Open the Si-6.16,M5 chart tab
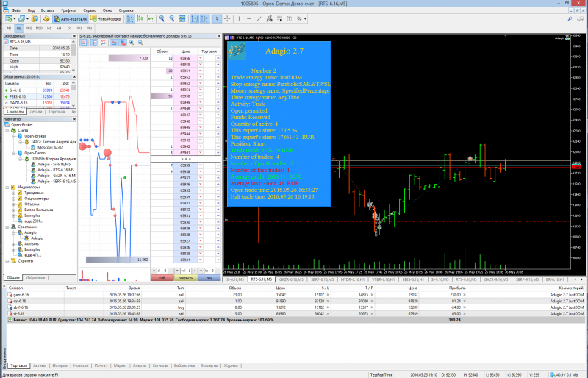The height and width of the screenshot is (378, 588). point(234,279)
